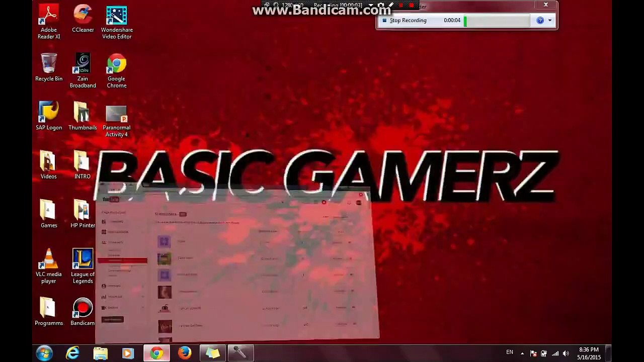The width and height of the screenshot is (644, 362).
Task: Click the YouTube logo in the faded window
Action: [111, 200]
